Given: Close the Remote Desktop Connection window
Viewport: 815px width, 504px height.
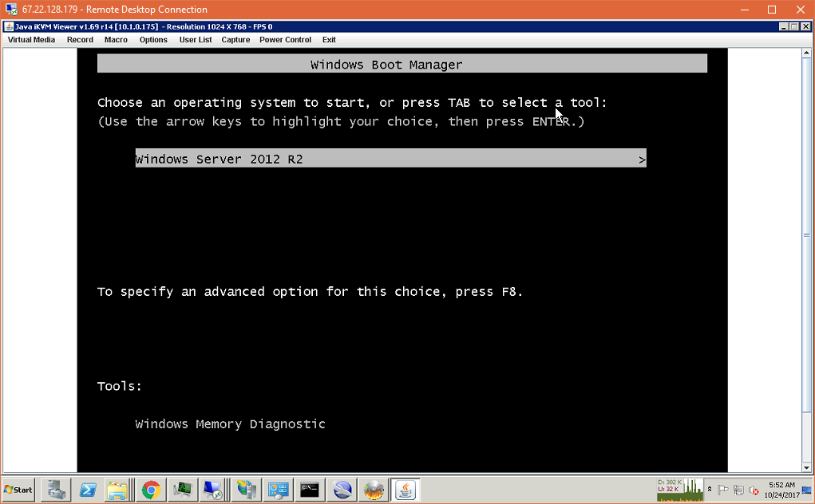Looking at the screenshot, I should [801, 10].
